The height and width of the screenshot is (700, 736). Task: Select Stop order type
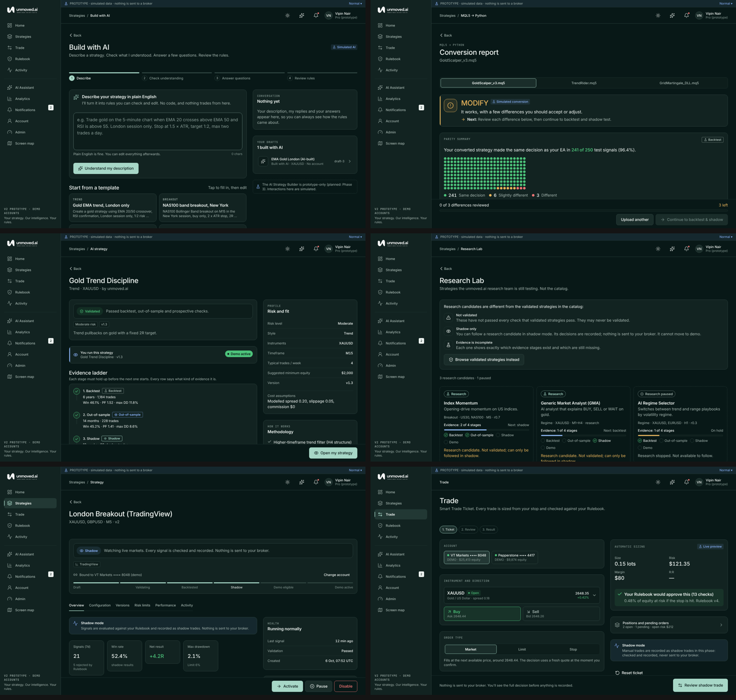tap(573, 649)
